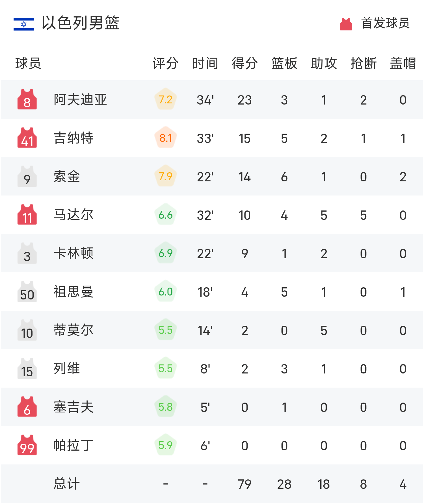Open player 阿夫迪亚's name link

[80, 99]
